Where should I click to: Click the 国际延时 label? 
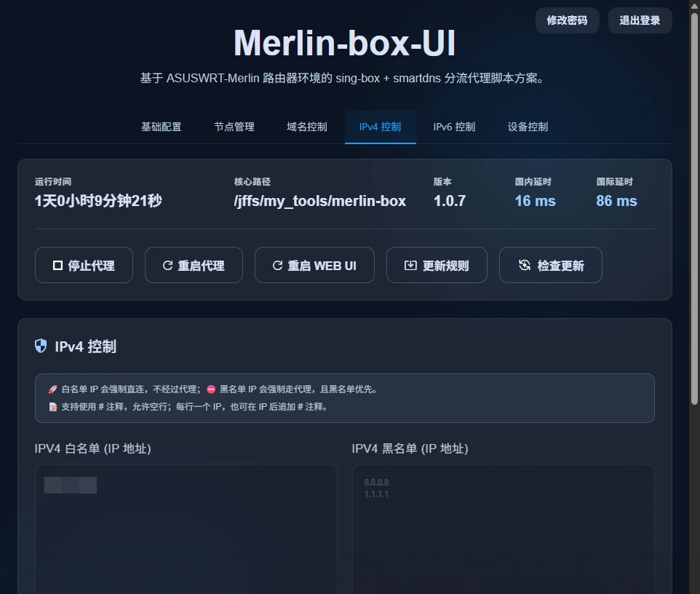point(614,182)
